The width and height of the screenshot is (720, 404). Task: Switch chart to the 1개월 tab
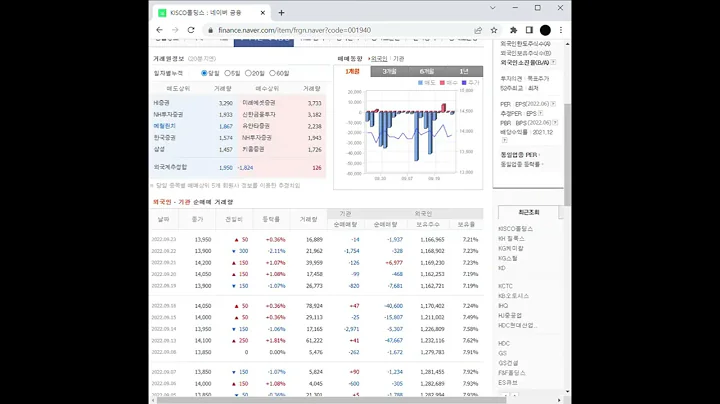352,71
